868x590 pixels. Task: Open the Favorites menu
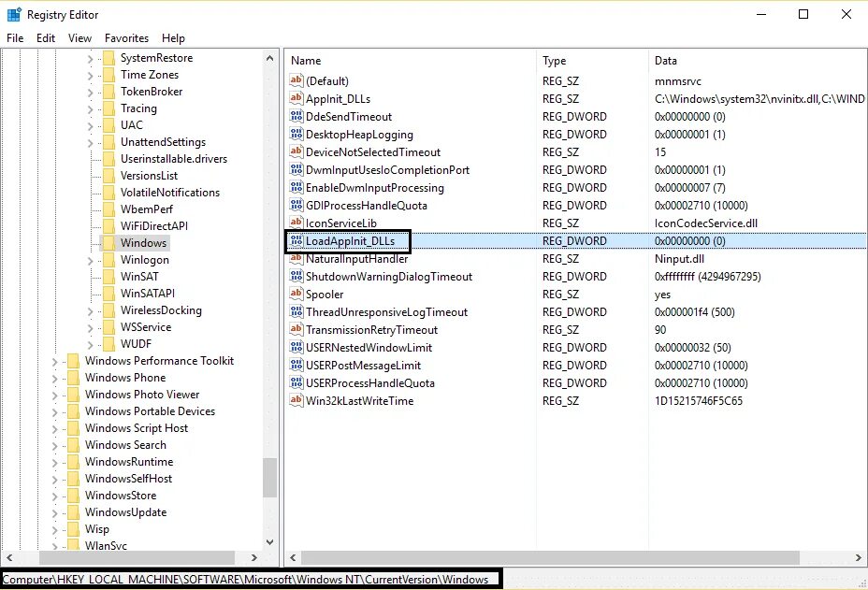[x=127, y=38]
